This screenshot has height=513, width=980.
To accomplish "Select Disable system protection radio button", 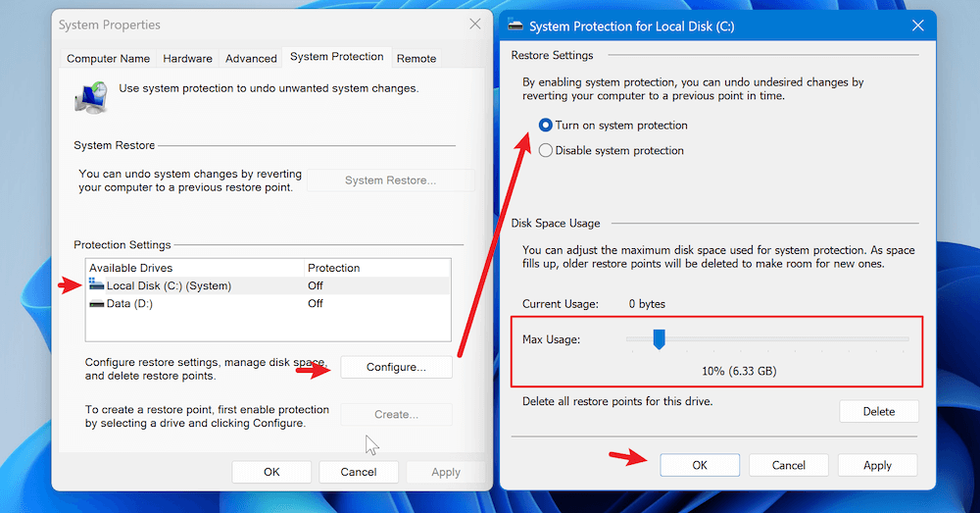I will pyautogui.click(x=546, y=151).
